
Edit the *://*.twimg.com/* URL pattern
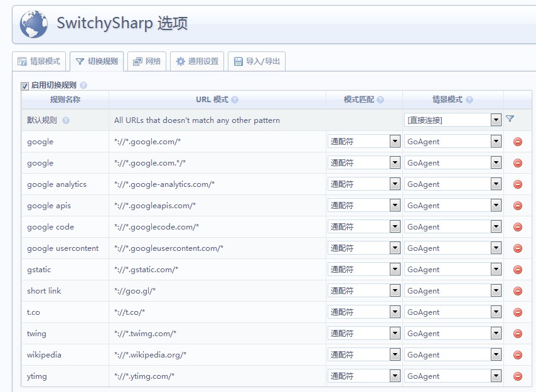[217, 334]
